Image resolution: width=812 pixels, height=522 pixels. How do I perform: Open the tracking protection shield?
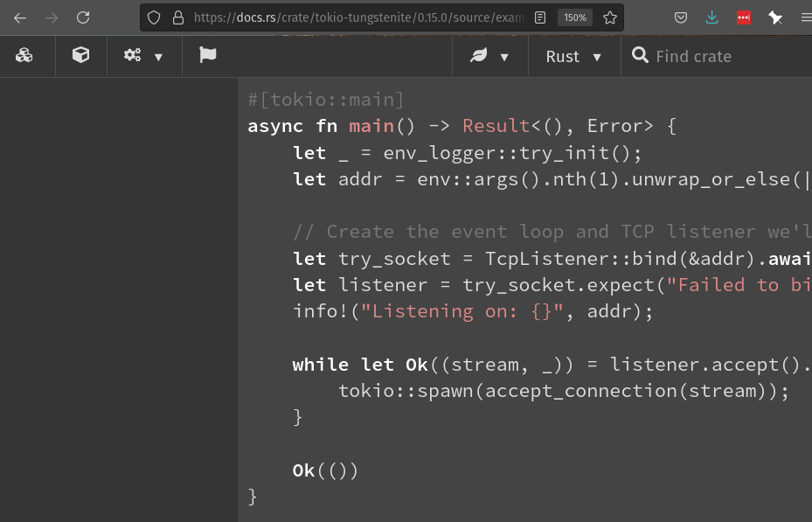coord(154,18)
